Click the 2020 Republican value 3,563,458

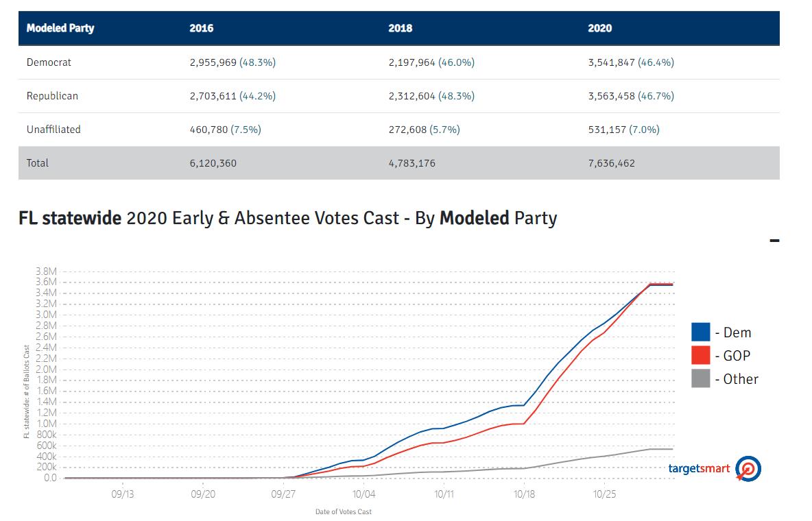(611, 96)
